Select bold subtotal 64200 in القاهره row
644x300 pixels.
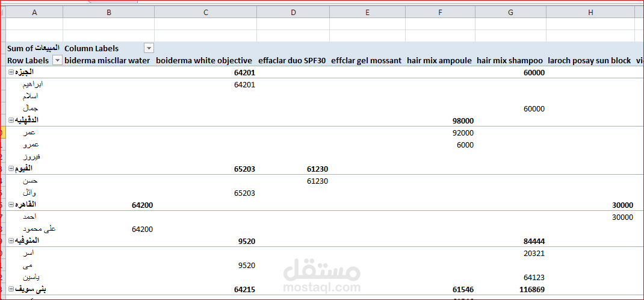click(x=142, y=205)
